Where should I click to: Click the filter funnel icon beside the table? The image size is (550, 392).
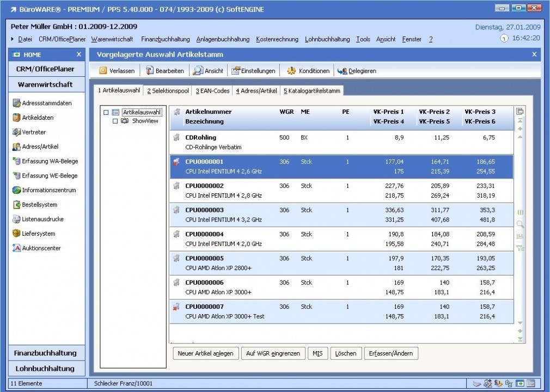pyautogui.click(x=520, y=248)
